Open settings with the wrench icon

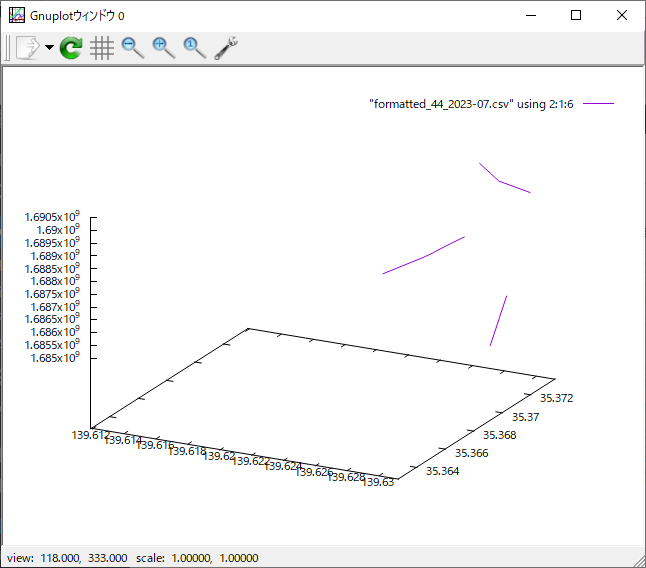pyautogui.click(x=226, y=47)
